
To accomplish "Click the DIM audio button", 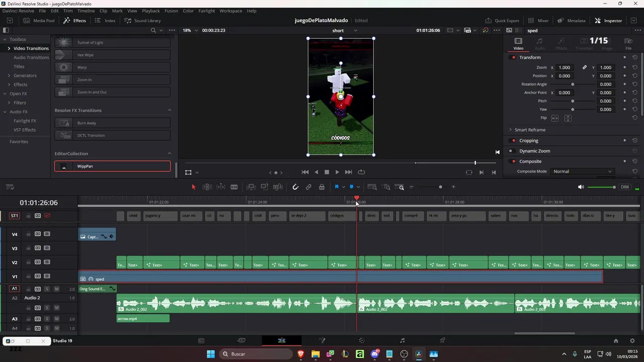I will point(624,187).
